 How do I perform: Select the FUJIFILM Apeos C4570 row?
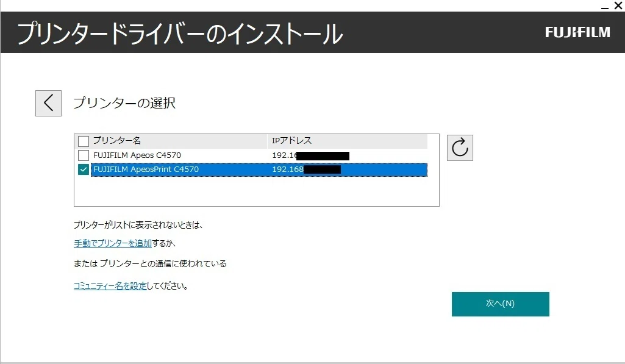coord(259,155)
